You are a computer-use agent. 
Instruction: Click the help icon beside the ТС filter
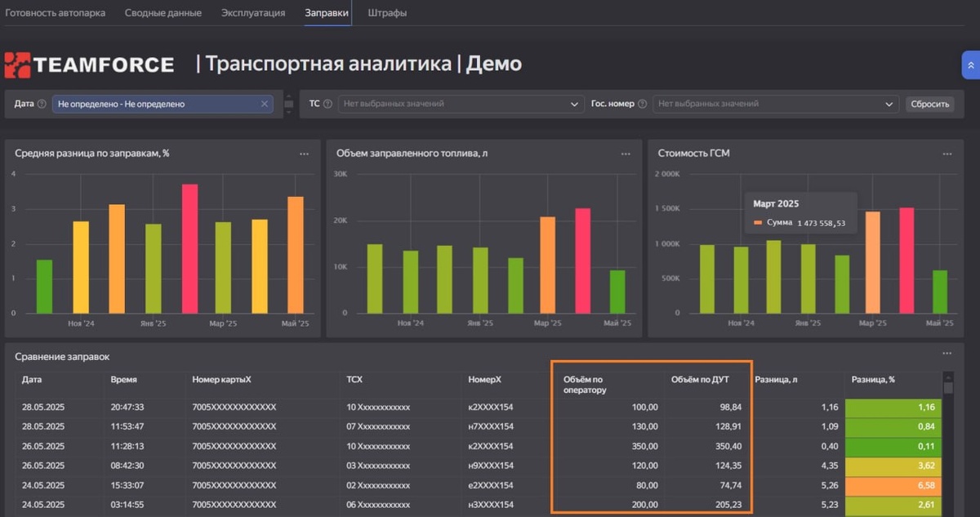(x=328, y=104)
